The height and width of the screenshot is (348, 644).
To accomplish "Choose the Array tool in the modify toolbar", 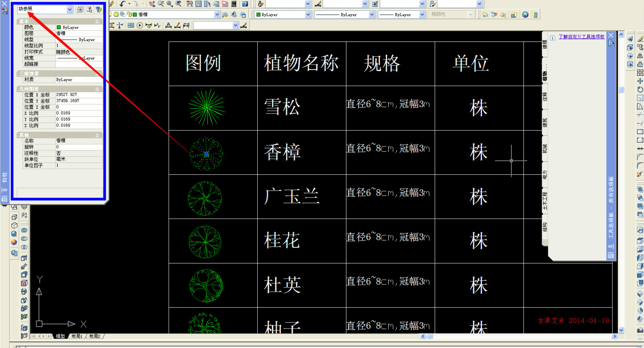I will (640, 72).
